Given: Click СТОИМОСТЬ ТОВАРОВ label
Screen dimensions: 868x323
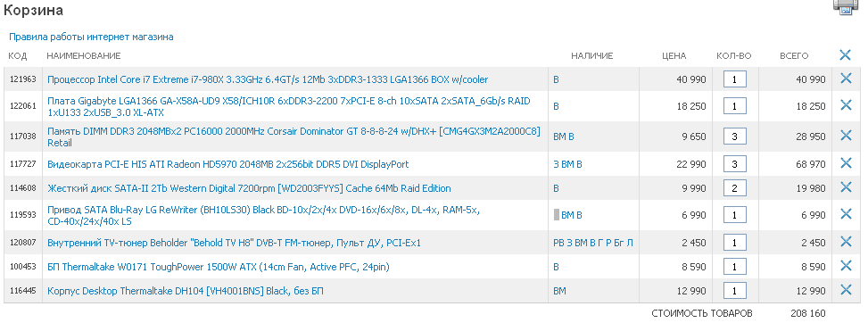Looking at the screenshot, I should coord(702,313).
